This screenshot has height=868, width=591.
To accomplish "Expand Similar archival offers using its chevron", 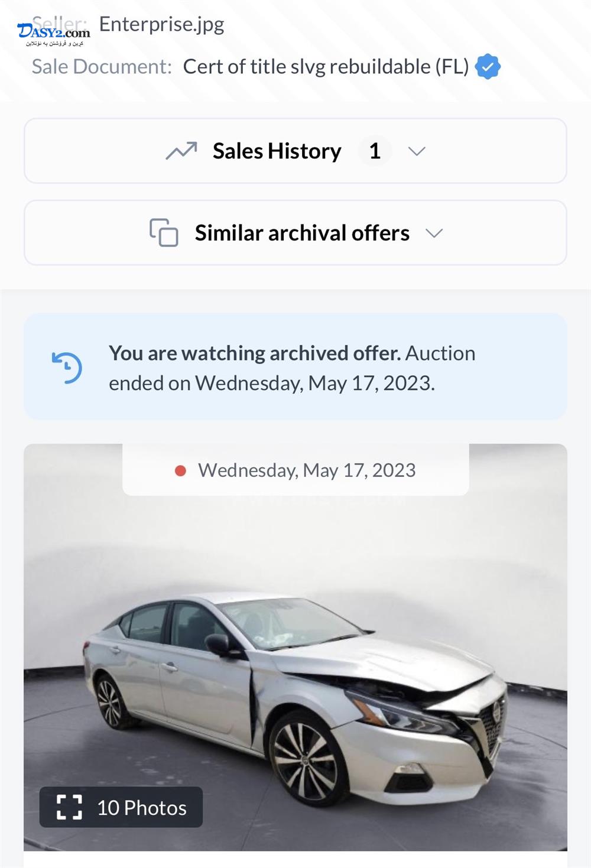I will tap(434, 233).
